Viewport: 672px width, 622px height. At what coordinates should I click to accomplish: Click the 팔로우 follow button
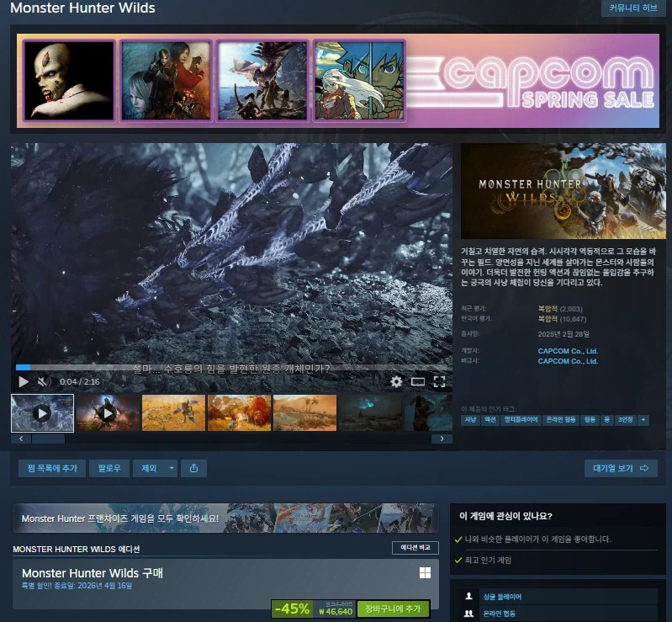point(109,468)
